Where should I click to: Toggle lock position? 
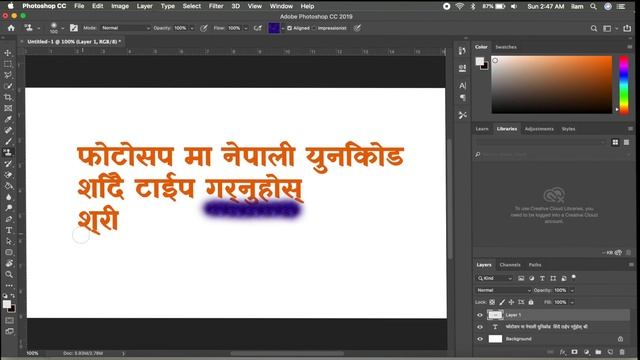pos(511,302)
